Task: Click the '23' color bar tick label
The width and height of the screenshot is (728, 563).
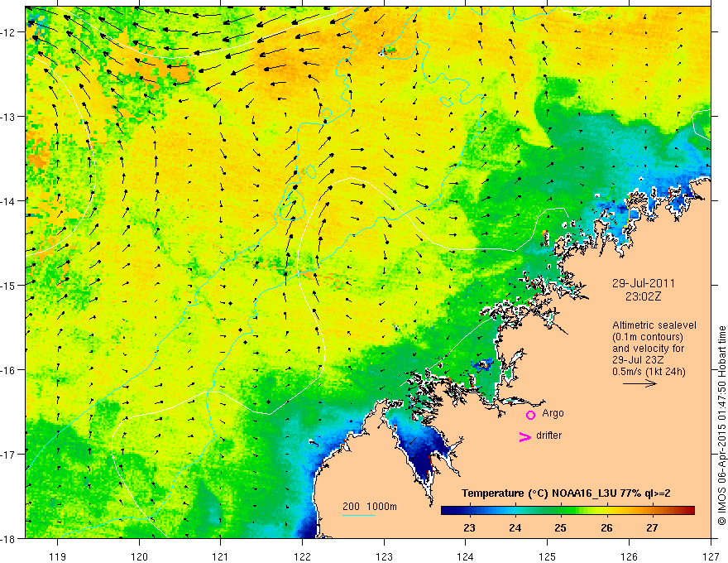Action: click(x=469, y=527)
